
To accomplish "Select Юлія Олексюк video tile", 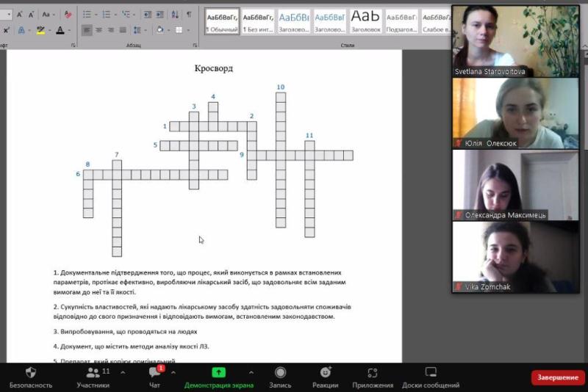I will (x=516, y=113).
